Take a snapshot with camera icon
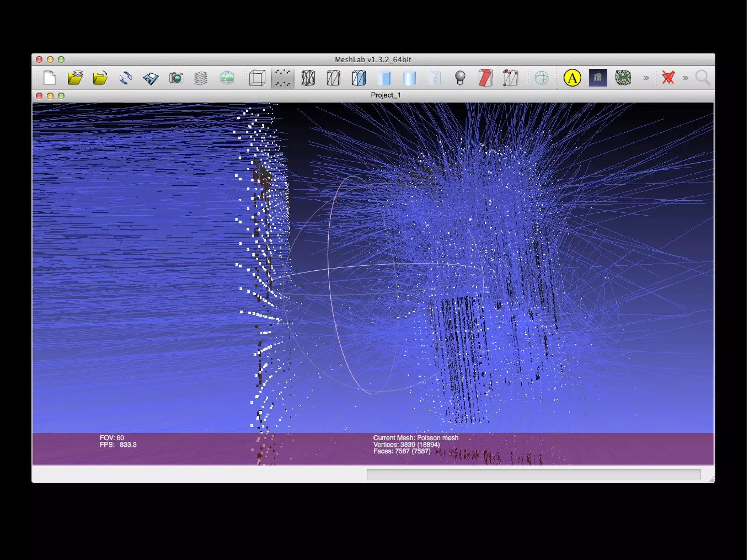Image resolution: width=747 pixels, height=560 pixels. 176,78
